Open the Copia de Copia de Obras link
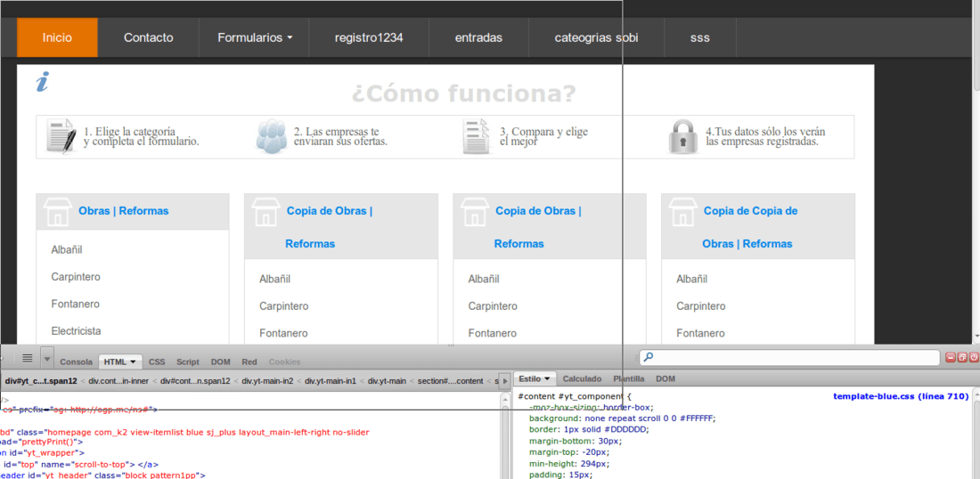Screen dimensions: 980x479 click(748, 227)
